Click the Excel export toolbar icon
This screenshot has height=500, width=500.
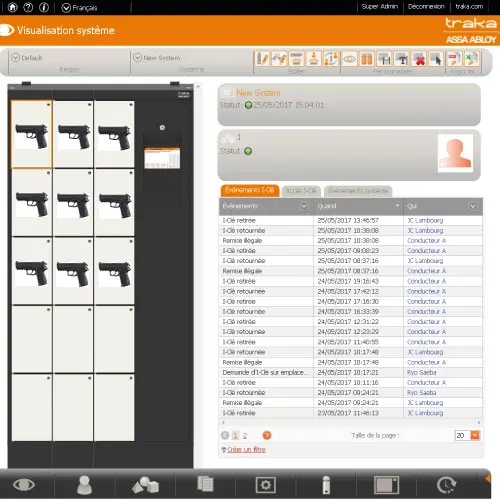[x=472, y=59]
